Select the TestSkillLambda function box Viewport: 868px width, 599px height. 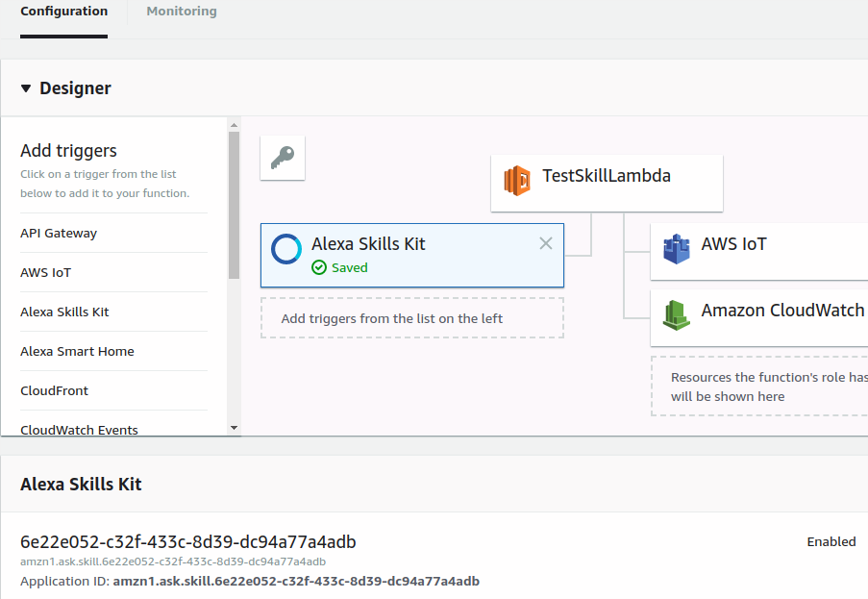coord(606,182)
